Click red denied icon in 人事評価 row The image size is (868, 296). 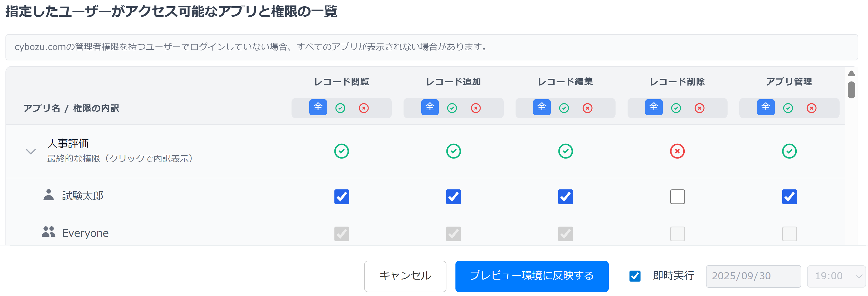(x=677, y=151)
